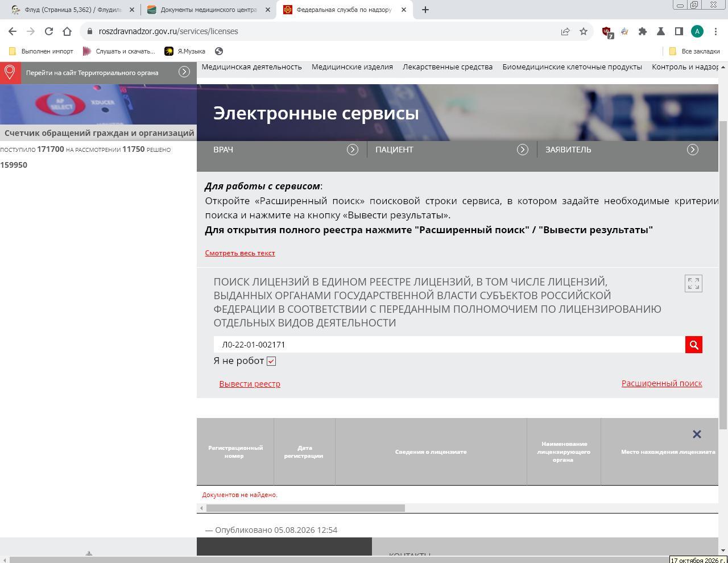
Task: Open the shield extension with badge 7
Action: 607,32
